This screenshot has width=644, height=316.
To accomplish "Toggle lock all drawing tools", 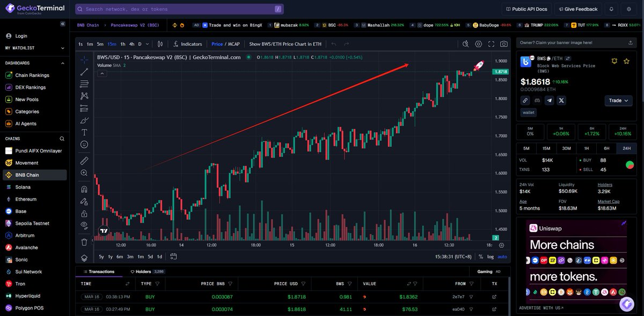I will pos(84,213).
